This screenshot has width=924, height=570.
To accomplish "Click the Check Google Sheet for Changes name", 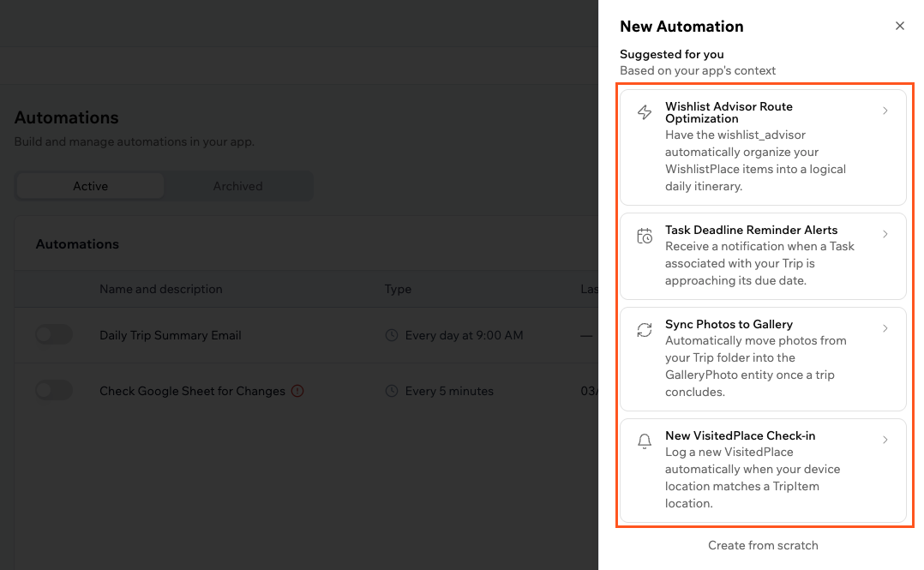I will click(x=192, y=391).
